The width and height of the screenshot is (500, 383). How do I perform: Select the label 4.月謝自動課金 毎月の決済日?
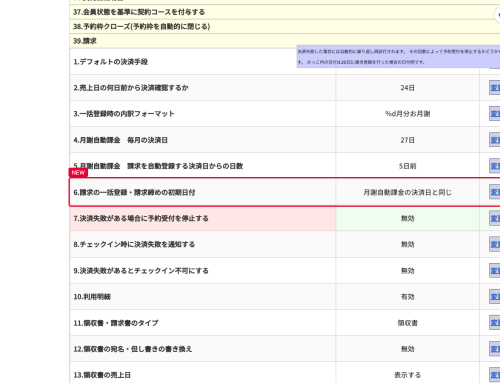tap(120, 140)
